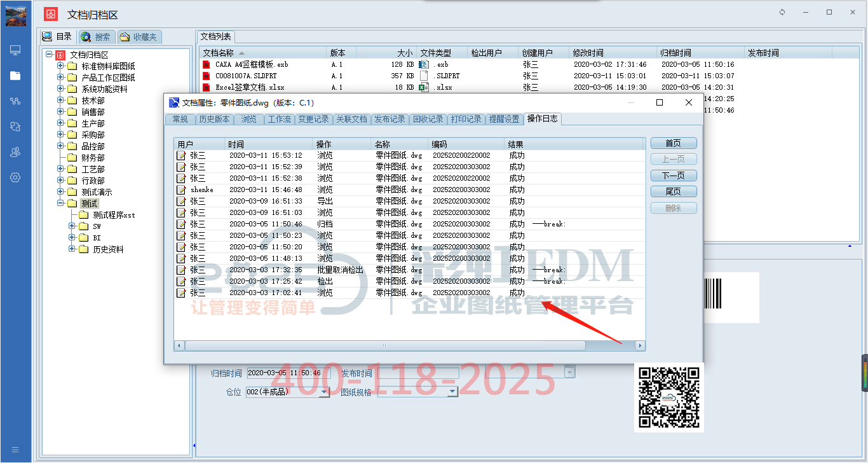The height and width of the screenshot is (463, 868).
Task: Expand the 技术部 tree node
Action: click(x=60, y=100)
